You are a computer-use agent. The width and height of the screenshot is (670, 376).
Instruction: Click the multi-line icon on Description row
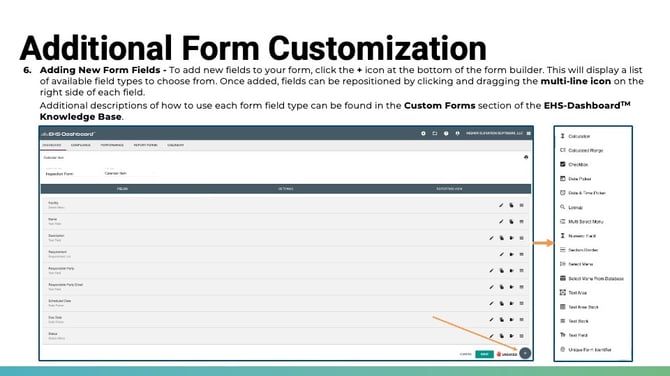click(521, 238)
